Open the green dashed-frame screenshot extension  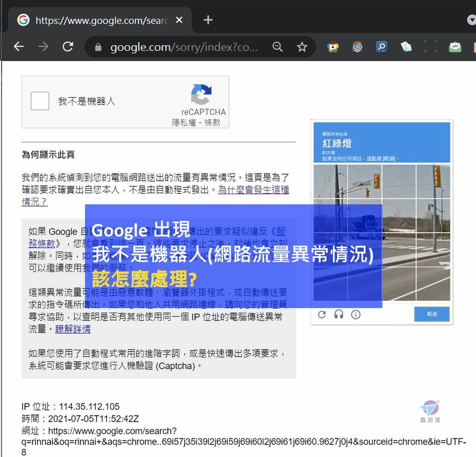click(430, 47)
